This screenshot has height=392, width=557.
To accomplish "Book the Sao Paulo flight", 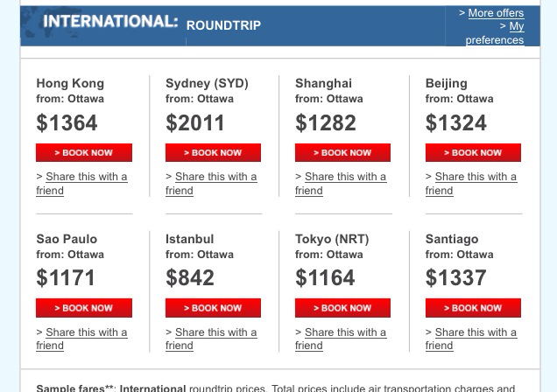I will click(x=84, y=308).
